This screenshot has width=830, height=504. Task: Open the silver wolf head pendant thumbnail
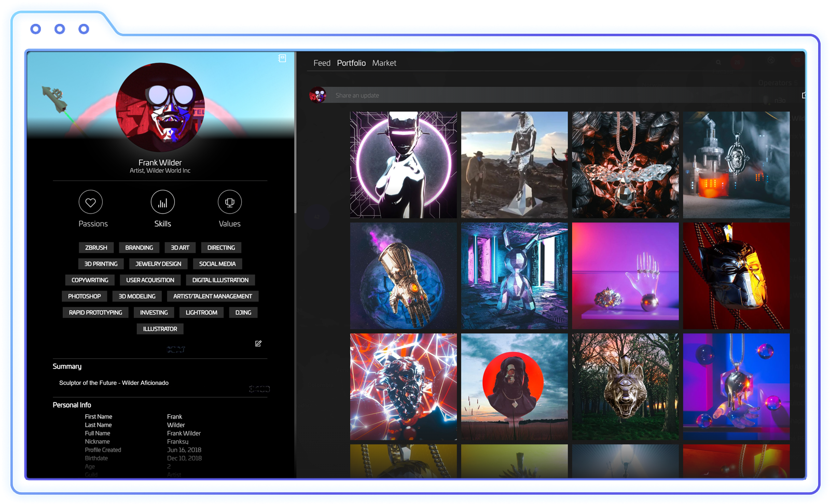(626, 387)
